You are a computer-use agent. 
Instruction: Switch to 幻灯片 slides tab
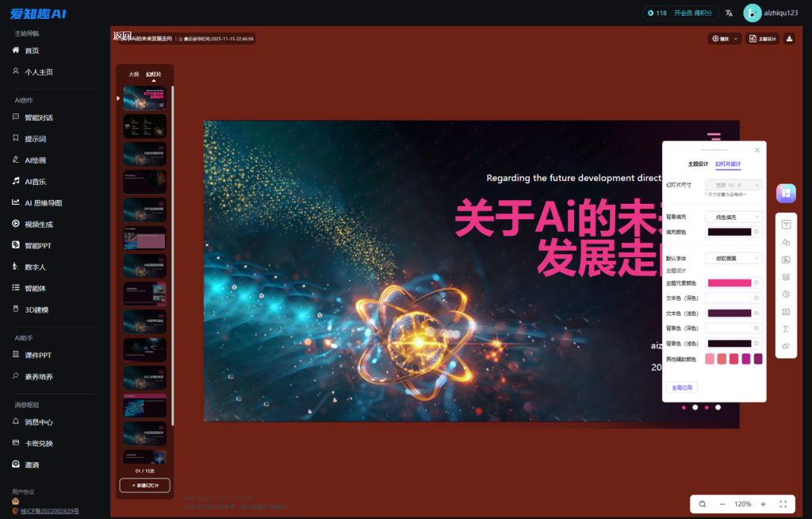point(153,74)
